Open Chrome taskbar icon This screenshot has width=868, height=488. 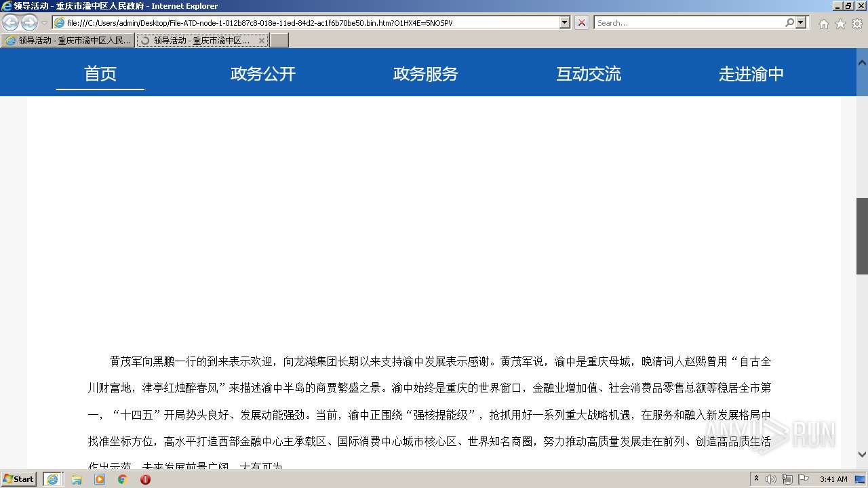123,479
